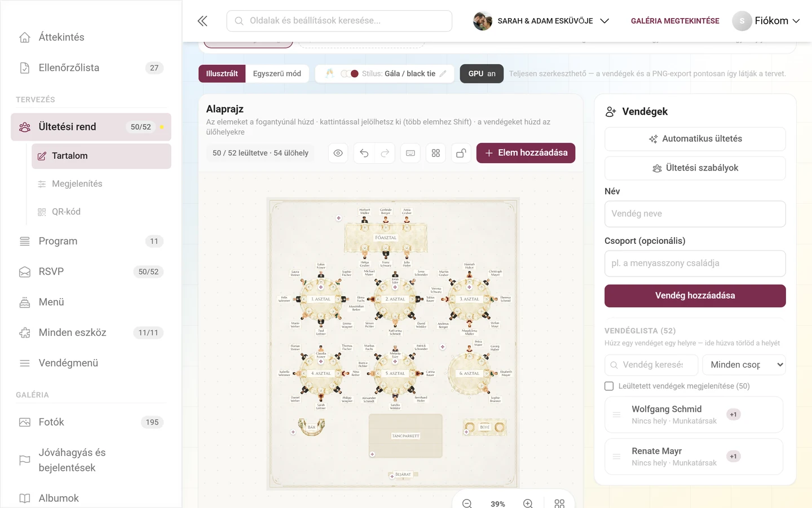Click the redo arrow in floor plan toolbar

tap(385, 153)
